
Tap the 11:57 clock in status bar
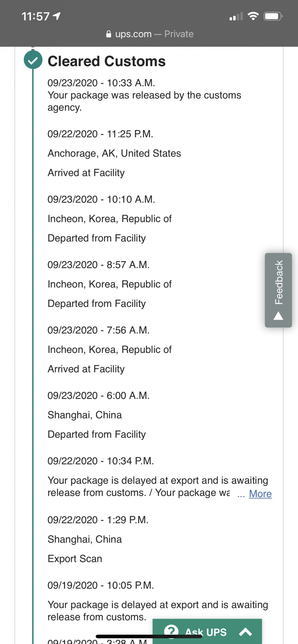tap(36, 16)
